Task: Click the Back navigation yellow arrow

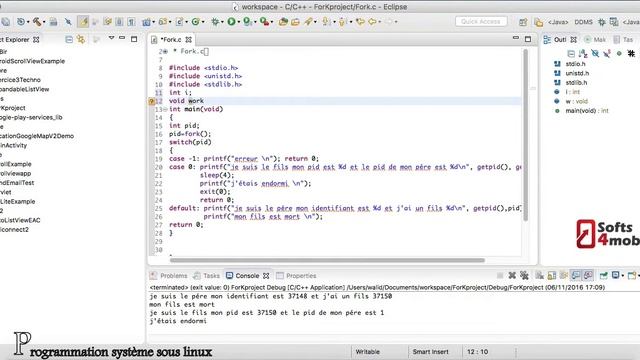Action: click(372, 22)
